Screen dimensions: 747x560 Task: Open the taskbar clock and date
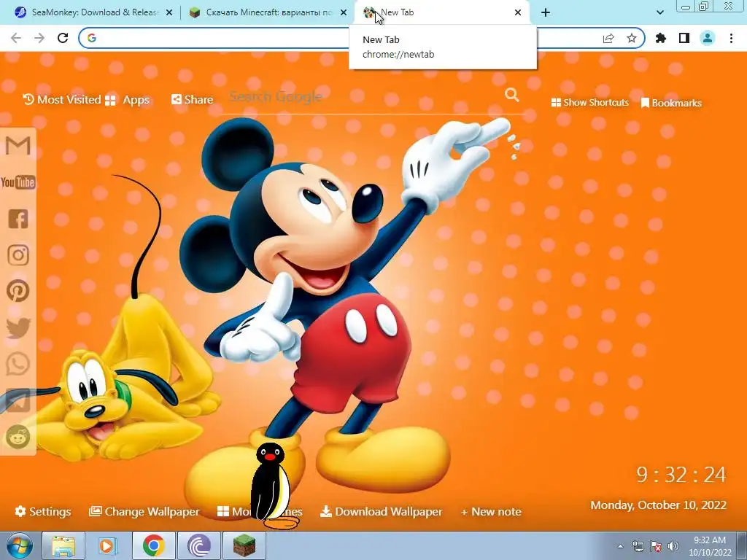tap(710, 546)
